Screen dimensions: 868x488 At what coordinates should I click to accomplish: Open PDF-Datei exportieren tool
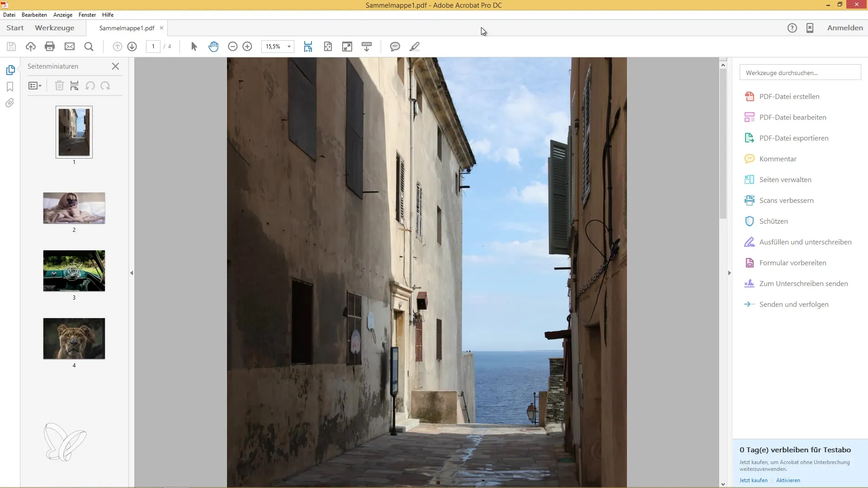pyautogui.click(x=793, y=138)
